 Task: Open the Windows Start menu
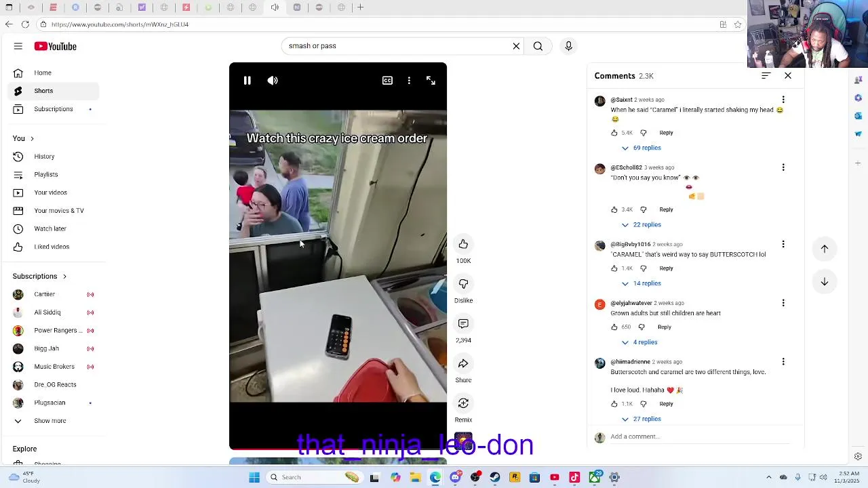(254, 477)
